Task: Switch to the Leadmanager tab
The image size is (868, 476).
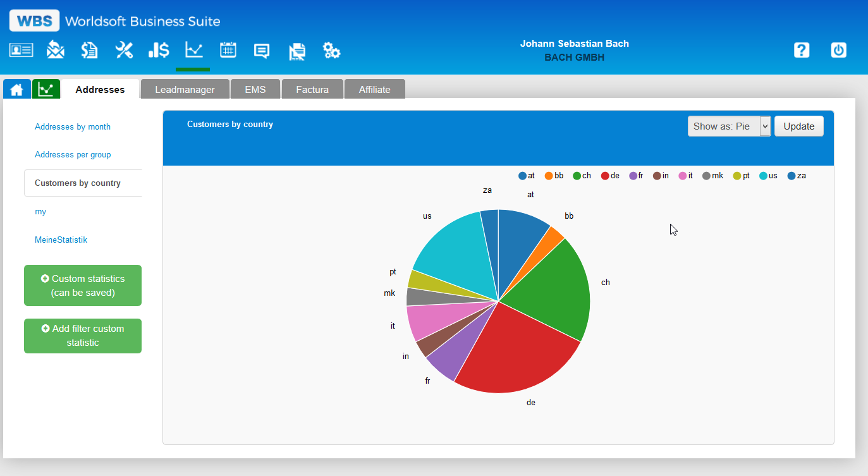Action: tap(185, 89)
